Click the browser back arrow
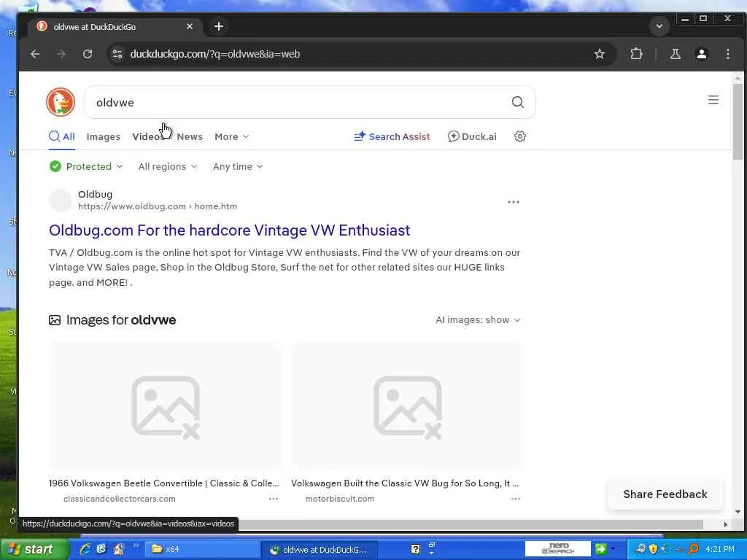747x560 pixels. (35, 54)
